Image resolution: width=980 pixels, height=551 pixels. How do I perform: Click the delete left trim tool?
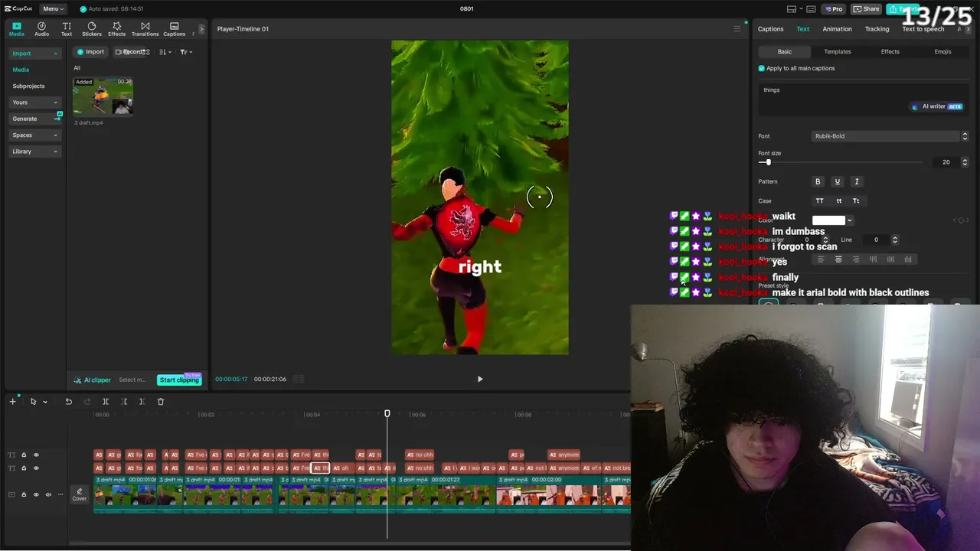(124, 402)
